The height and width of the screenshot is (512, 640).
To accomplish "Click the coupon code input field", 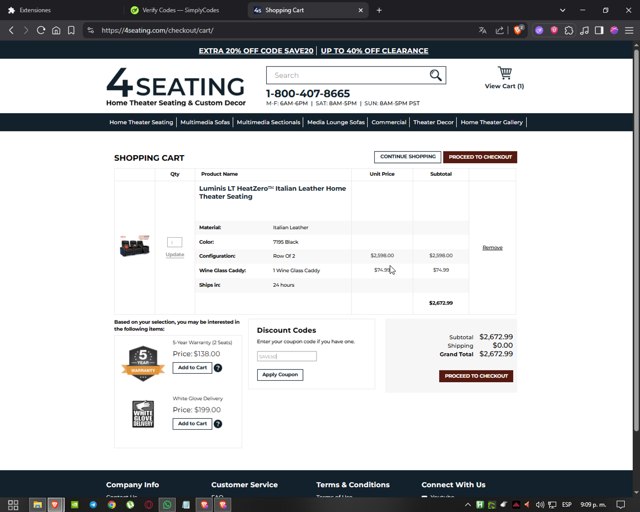I will tap(287, 356).
